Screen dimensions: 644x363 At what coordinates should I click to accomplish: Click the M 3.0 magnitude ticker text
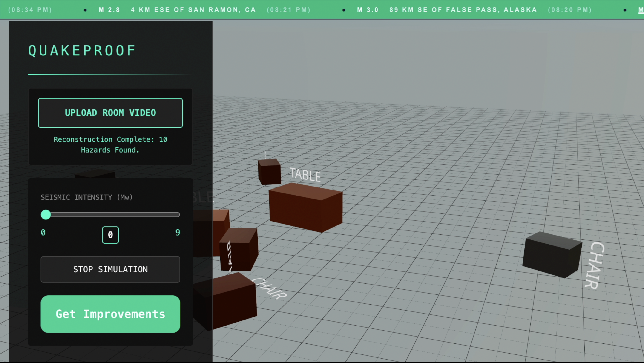click(368, 10)
